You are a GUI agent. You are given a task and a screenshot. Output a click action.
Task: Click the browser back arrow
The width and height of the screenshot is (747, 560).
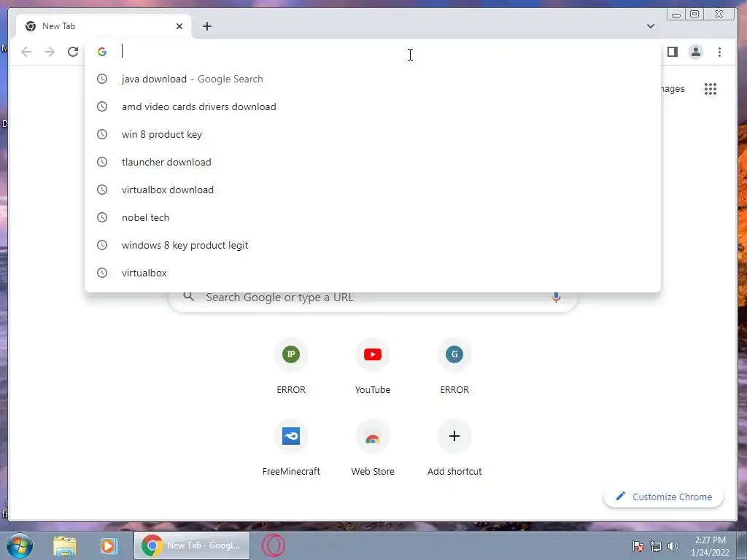[26, 52]
